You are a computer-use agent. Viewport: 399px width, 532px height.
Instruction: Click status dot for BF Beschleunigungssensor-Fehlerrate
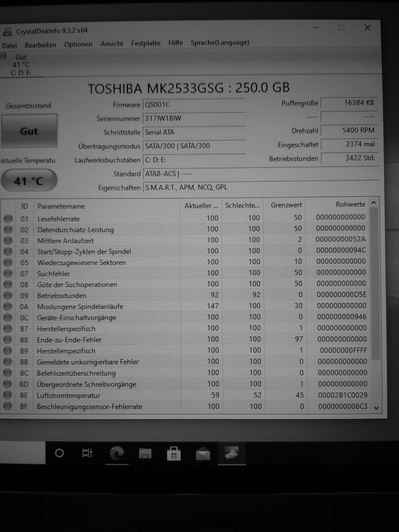tap(7, 406)
